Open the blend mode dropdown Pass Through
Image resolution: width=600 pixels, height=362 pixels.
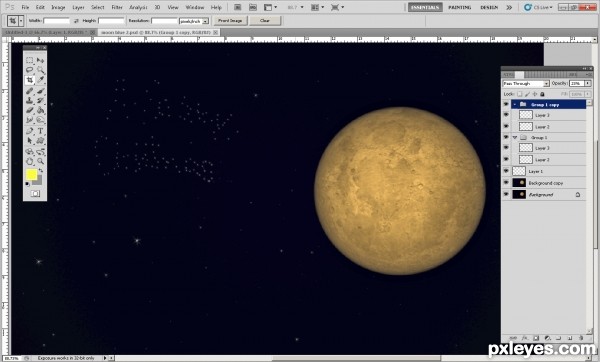click(x=526, y=83)
